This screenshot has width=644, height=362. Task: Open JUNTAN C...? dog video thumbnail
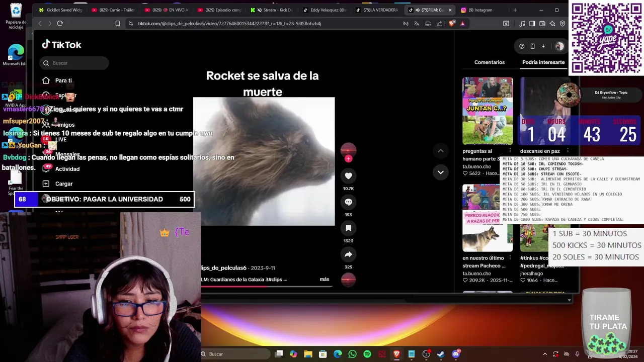pos(488,111)
